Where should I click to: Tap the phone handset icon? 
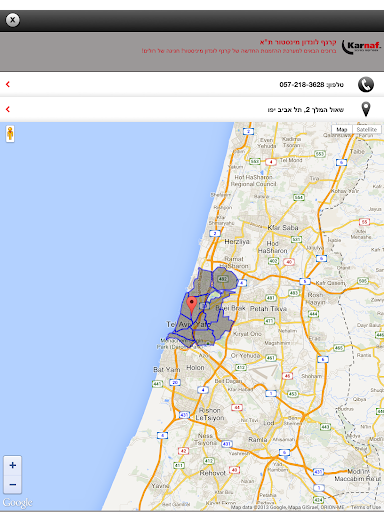coord(366,85)
